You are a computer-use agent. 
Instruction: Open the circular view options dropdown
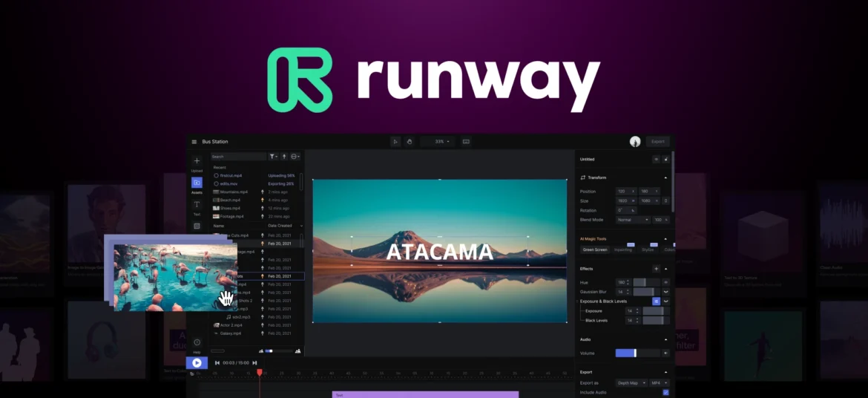click(295, 157)
